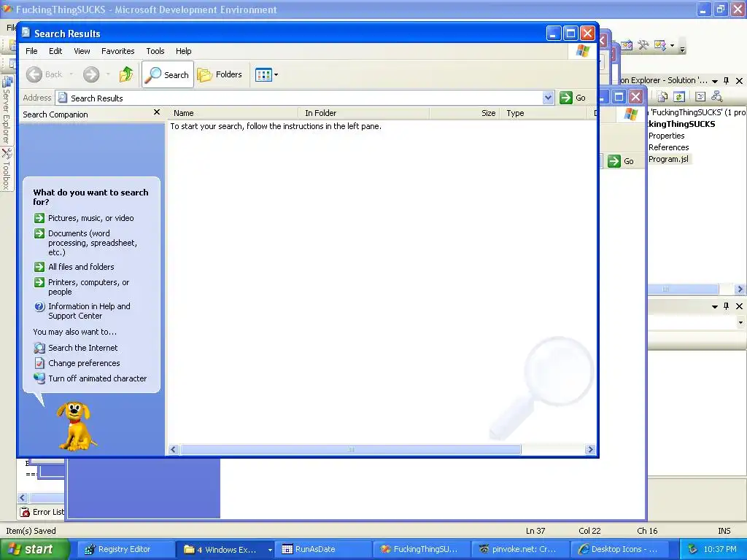Viewport: 747px width, 560px height.
Task: Open Solution Explorer window position dropdown
Action: tap(715, 81)
